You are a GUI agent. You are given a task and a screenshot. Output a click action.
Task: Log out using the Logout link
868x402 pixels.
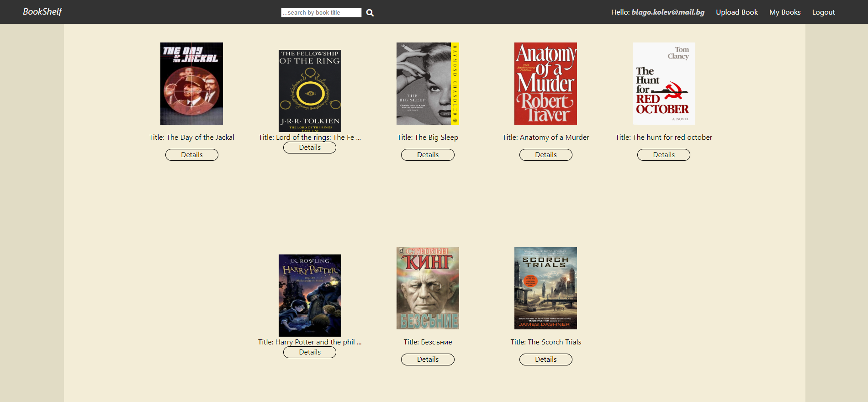(x=823, y=12)
